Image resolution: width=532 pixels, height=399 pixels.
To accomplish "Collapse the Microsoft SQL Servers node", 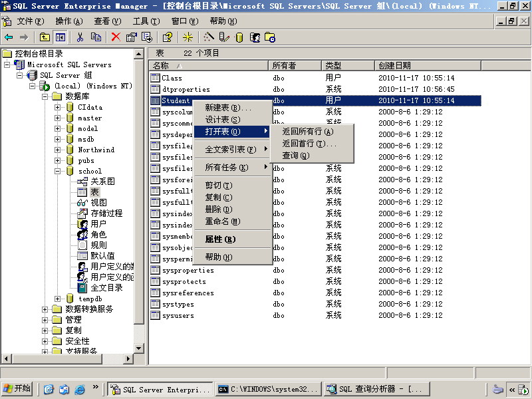I will coord(7,65).
